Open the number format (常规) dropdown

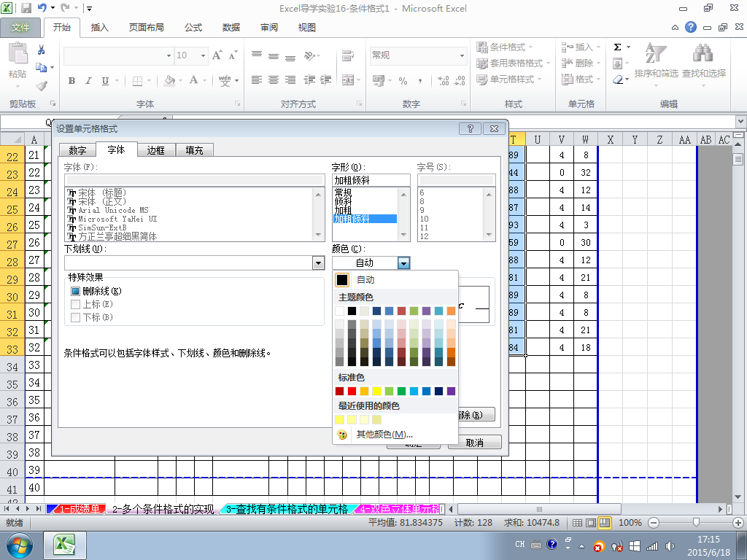(462, 55)
